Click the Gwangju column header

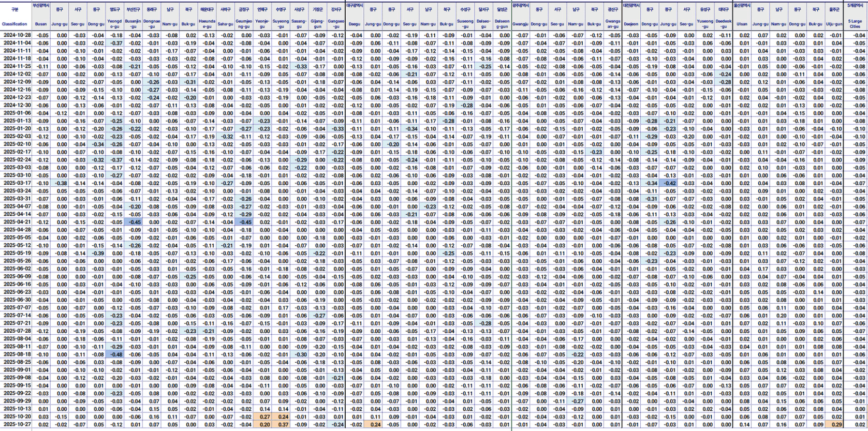point(520,24)
